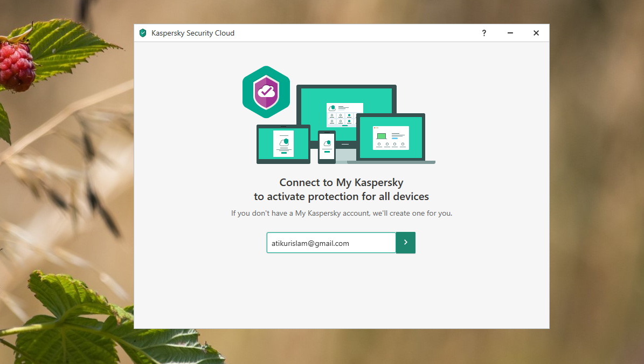
Task: Click the 'to activate protection for all devices' line
Action: [341, 196]
